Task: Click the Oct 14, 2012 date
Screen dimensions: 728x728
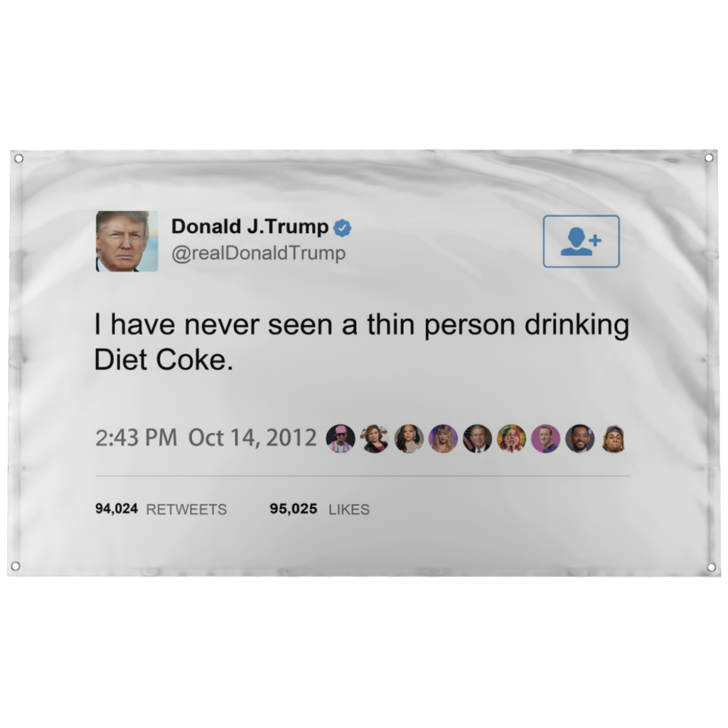Action: (x=252, y=438)
